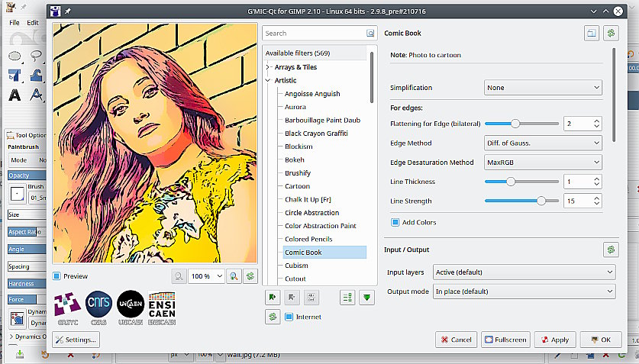
Task: Expand the Arrays & Tiles category
Action: [x=269, y=67]
